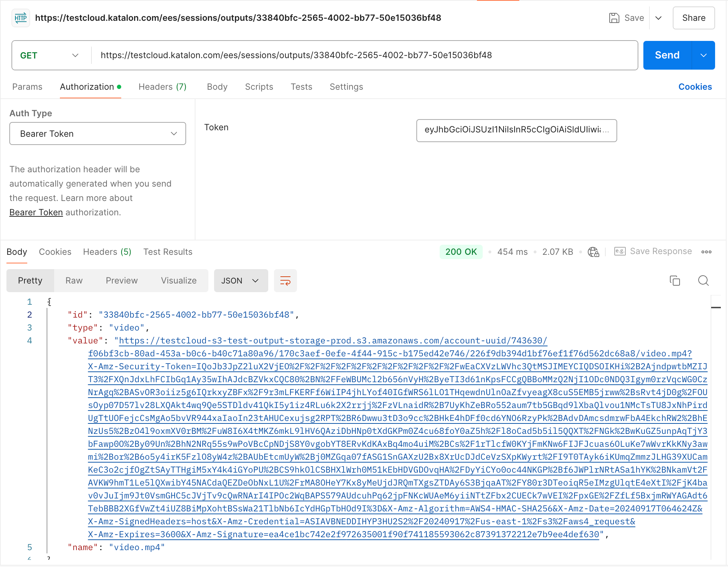Open the response more options ellipsis

(x=706, y=252)
